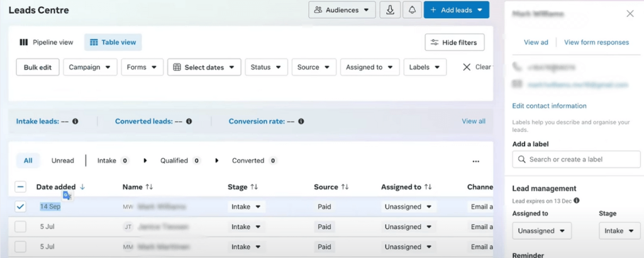Image resolution: width=644 pixels, height=258 pixels.
Task: Click the lead expiry info icon
Action: click(576, 201)
